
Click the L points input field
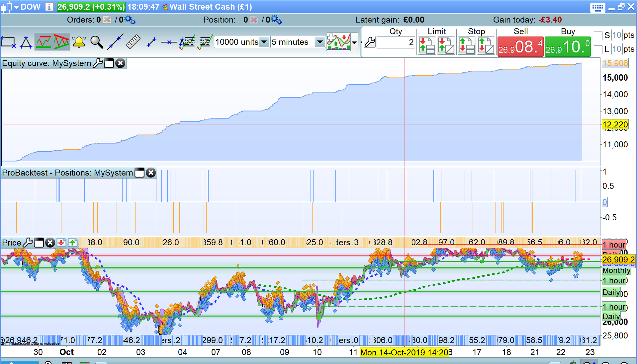point(617,49)
